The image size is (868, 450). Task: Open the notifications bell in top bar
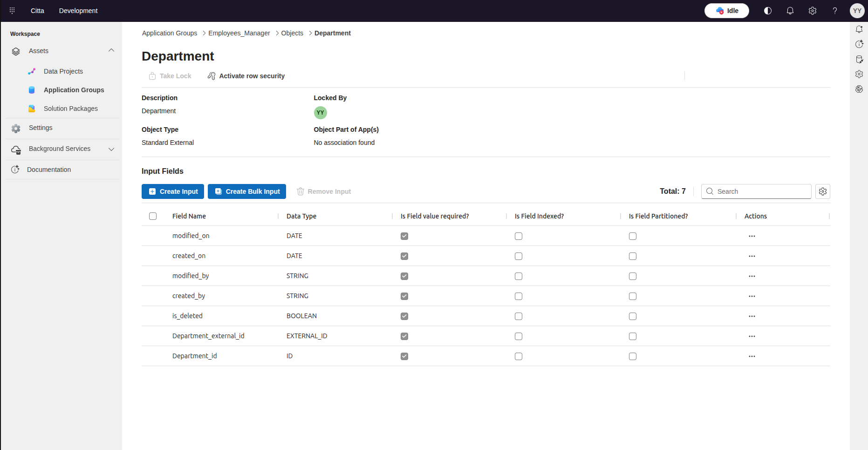pos(790,11)
